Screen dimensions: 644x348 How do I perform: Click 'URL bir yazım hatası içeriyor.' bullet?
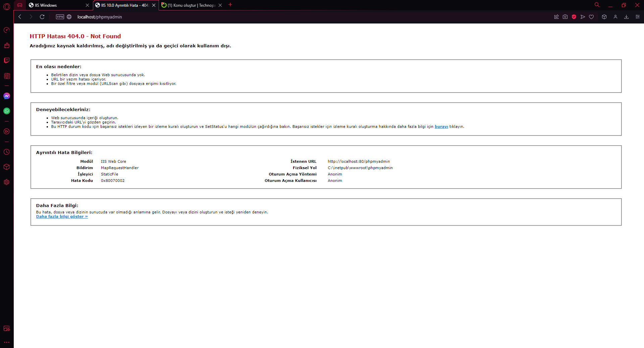pyautogui.click(x=78, y=79)
